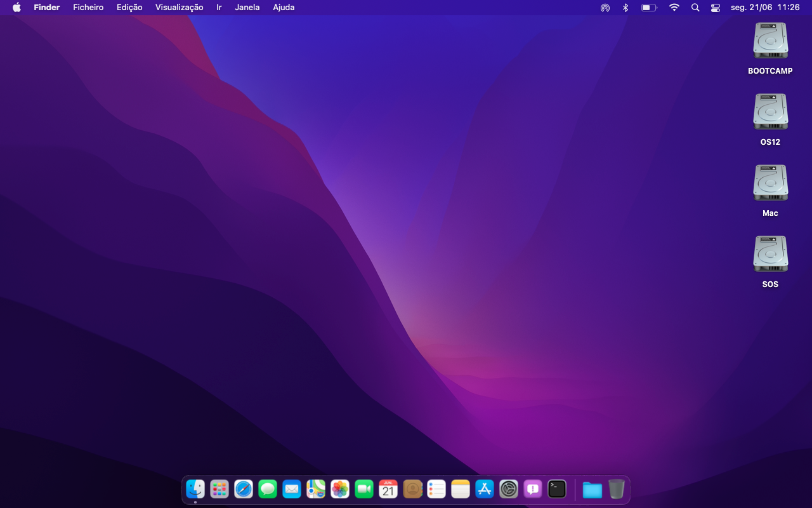Open FaceTime from the Dock
812x508 pixels.
364,489
